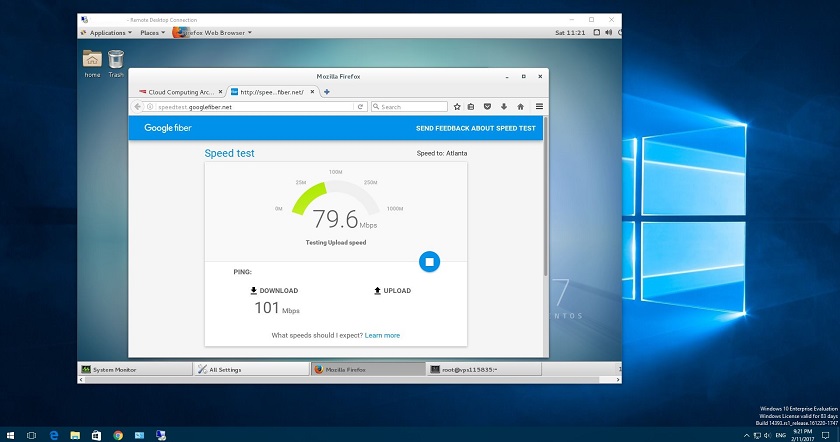
Task: Expand the Applications menu
Action: (107, 32)
